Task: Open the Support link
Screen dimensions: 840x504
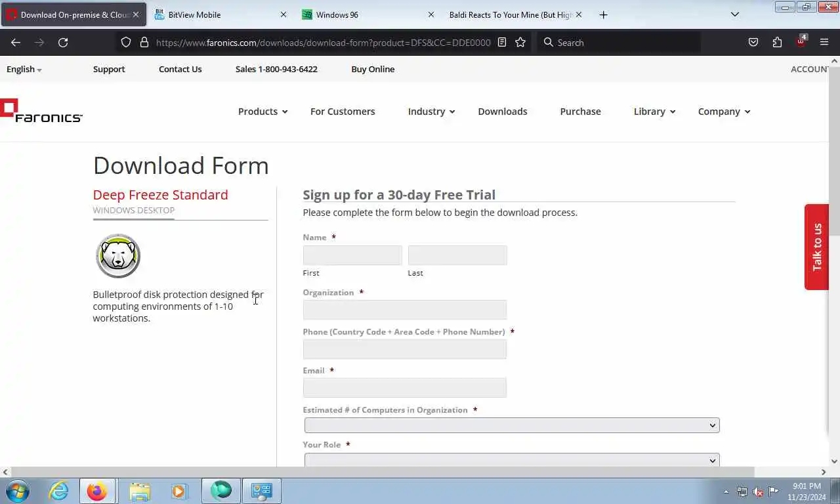Action: tap(109, 69)
